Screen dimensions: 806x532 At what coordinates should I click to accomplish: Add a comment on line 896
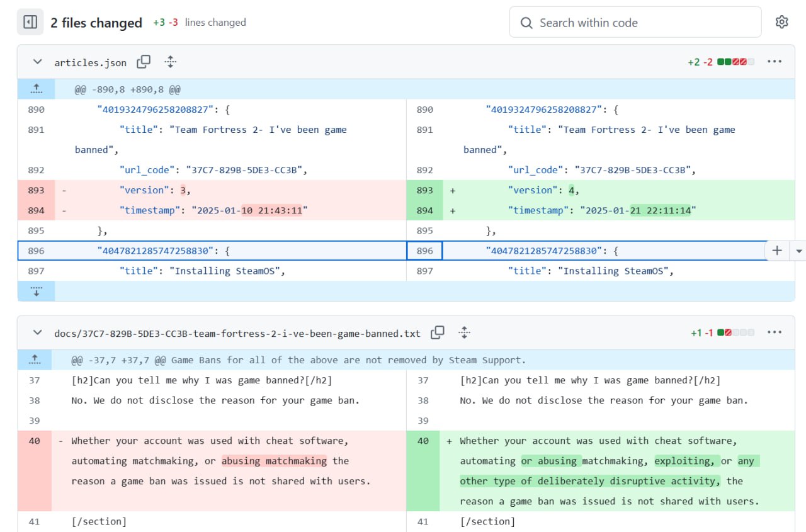pyautogui.click(x=777, y=251)
